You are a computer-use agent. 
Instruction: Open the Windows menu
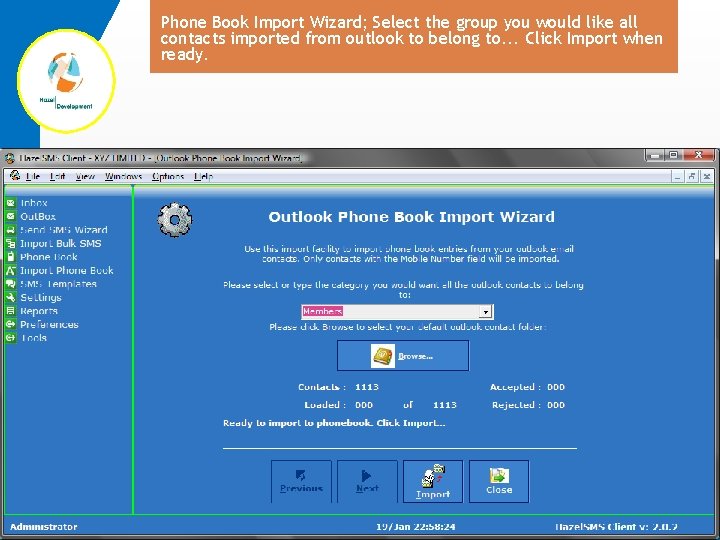click(124, 176)
